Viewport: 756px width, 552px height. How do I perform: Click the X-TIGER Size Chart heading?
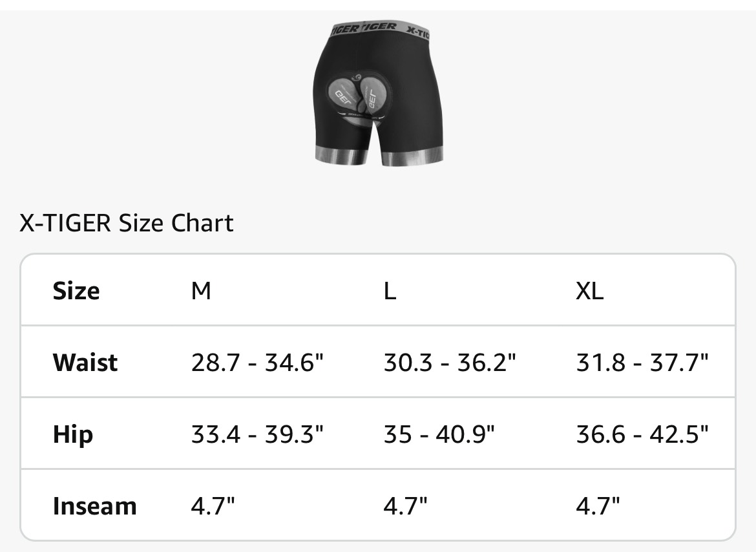(x=126, y=223)
